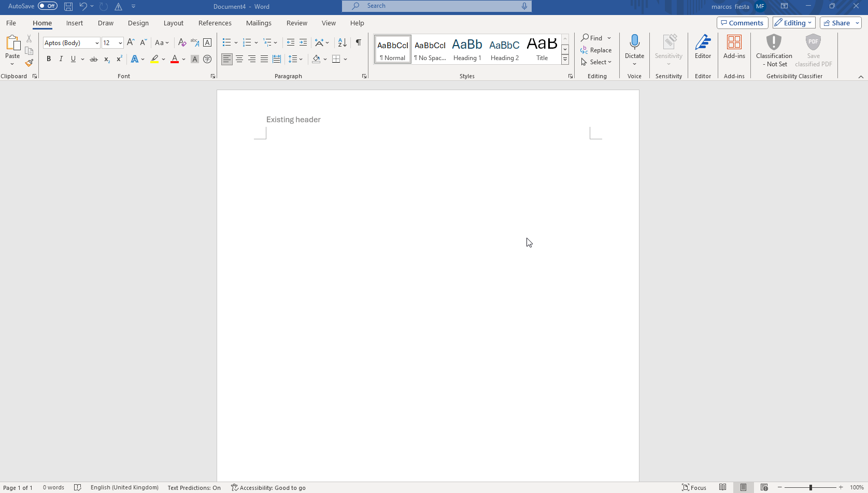Click Replace in Editing group
The height and width of the screenshot is (493, 868).
pos(596,50)
